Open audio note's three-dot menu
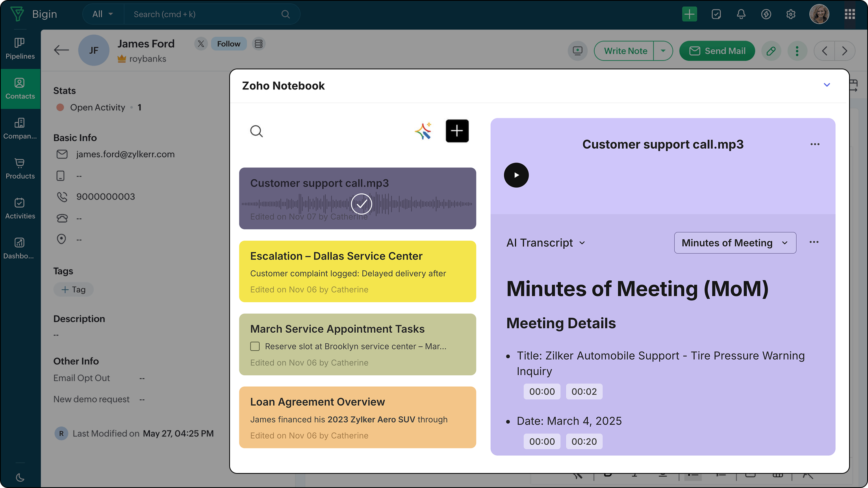The width and height of the screenshot is (868, 488). (x=815, y=144)
